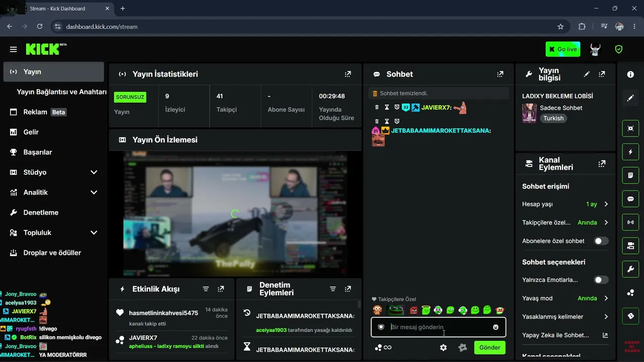Image resolution: width=644 pixels, height=362 pixels.
Task: Pop out the Etkinlik Akışı panel
Action: (x=221, y=289)
